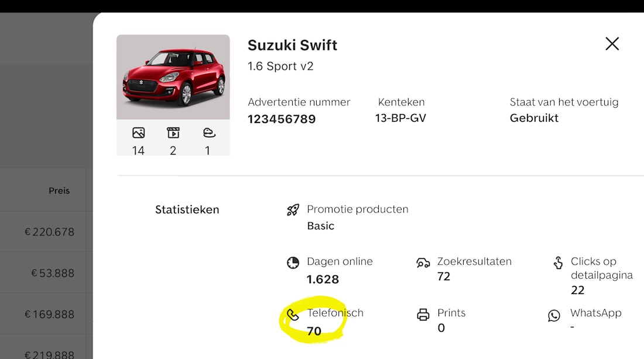Click the Preis column header
The width and height of the screenshot is (644, 359).
pyautogui.click(x=59, y=190)
